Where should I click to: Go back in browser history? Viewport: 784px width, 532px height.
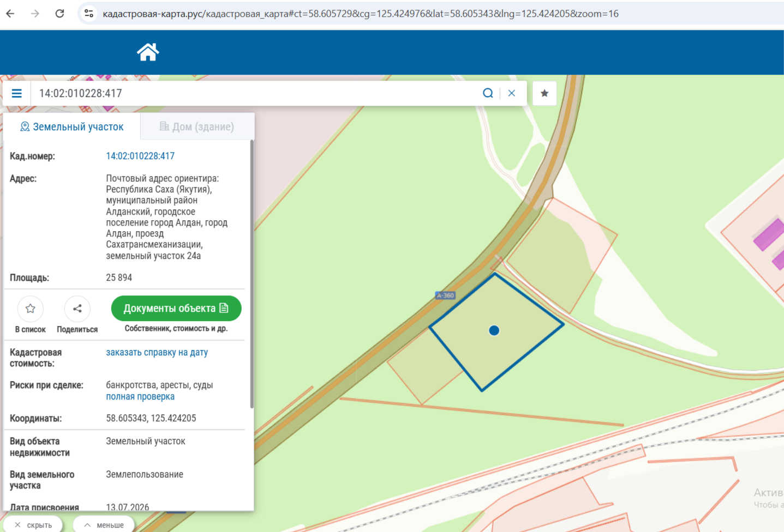click(10, 14)
